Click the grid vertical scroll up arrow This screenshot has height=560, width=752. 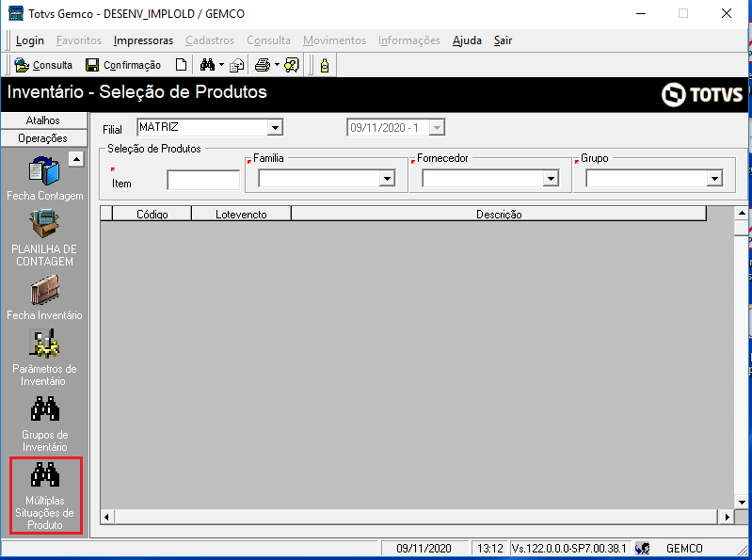742,213
